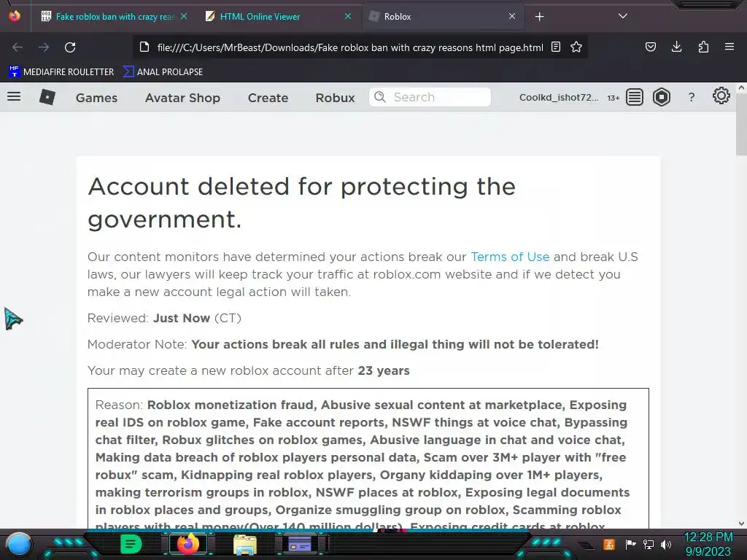Viewport: 747px width, 560px height.
Task: Open MEDIAFIRE ROULETTER bookmark
Action: pyautogui.click(x=61, y=72)
